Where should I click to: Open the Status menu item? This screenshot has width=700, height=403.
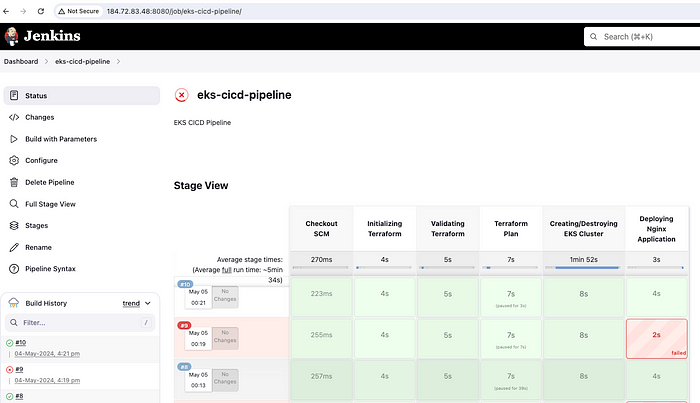[82, 96]
